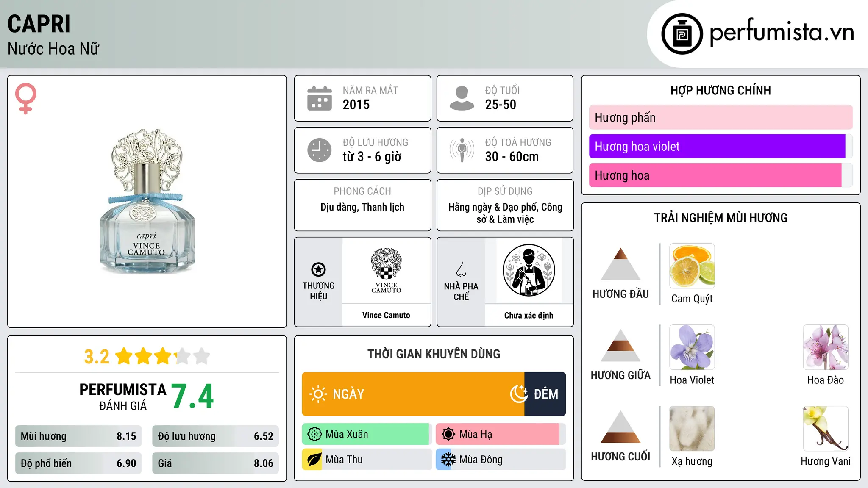This screenshot has height=488, width=868.
Task: Select the Xạ hương musk note image
Action: point(692,429)
